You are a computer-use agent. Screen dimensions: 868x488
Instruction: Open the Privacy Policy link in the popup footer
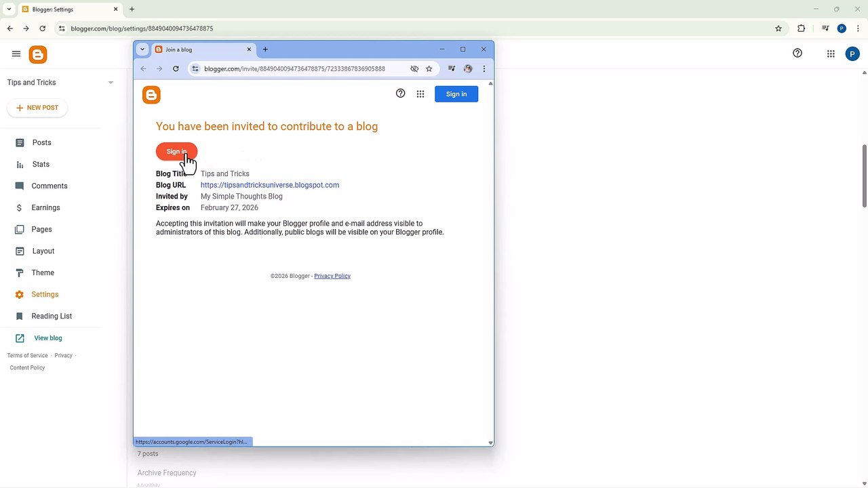(x=332, y=276)
